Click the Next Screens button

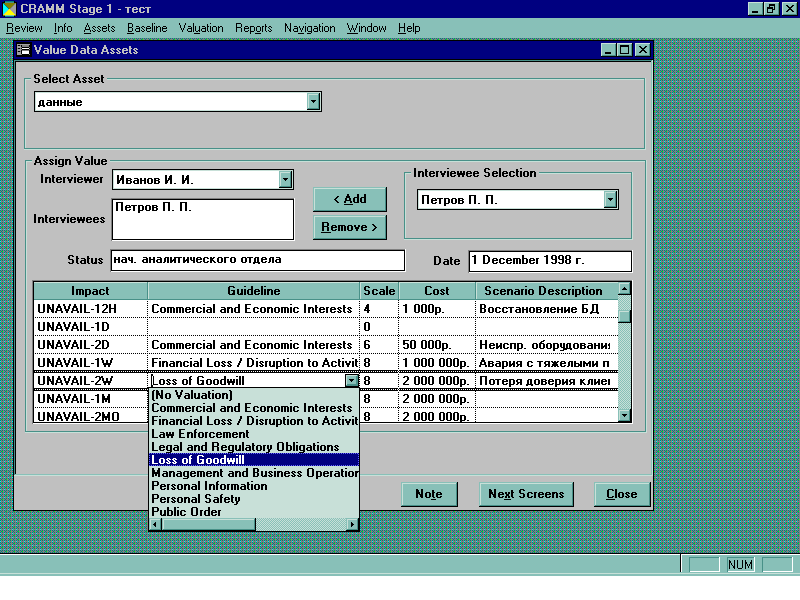coord(526,494)
